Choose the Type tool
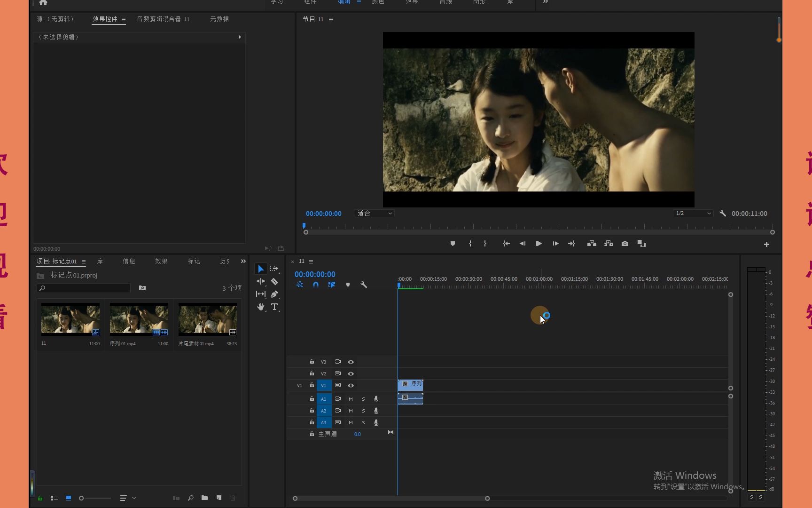The height and width of the screenshot is (508, 812). 274,307
